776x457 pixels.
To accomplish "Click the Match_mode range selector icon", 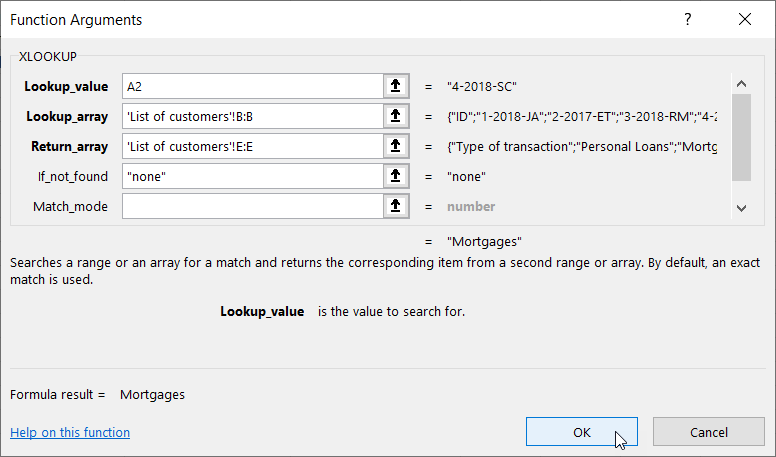I will coord(396,206).
